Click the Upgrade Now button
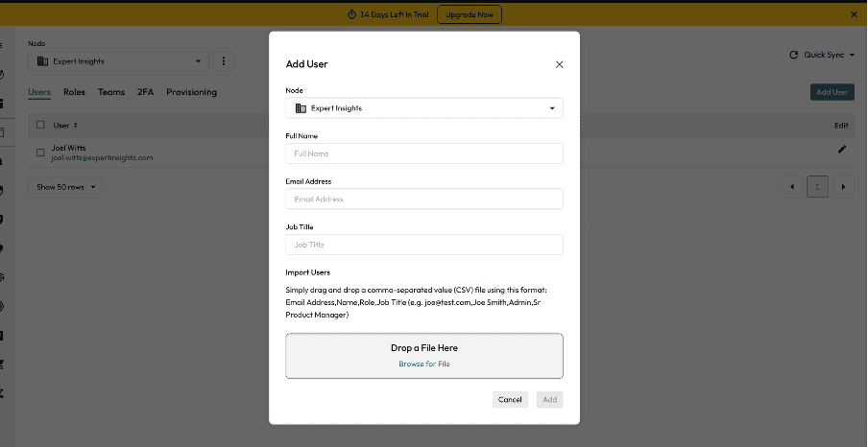The width and height of the screenshot is (868, 447). click(470, 15)
